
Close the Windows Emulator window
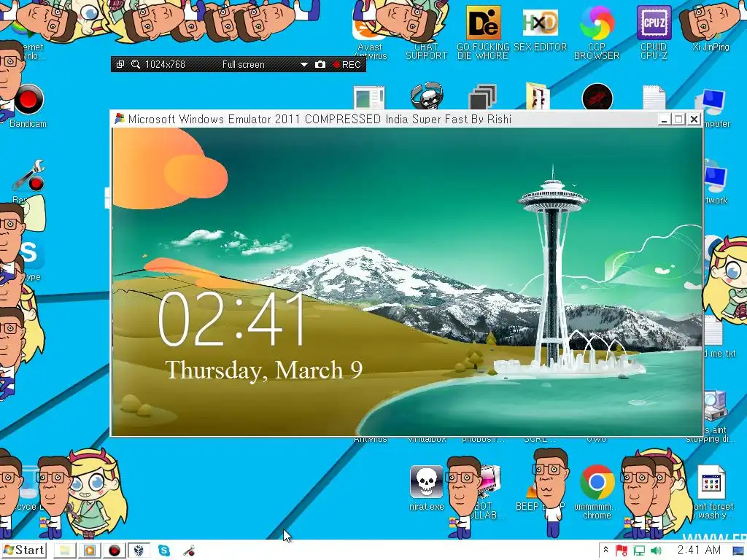click(694, 119)
